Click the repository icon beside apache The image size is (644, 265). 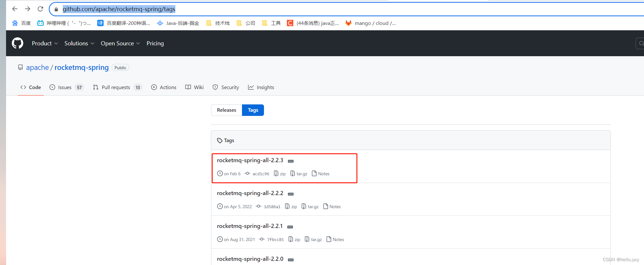[x=20, y=67]
